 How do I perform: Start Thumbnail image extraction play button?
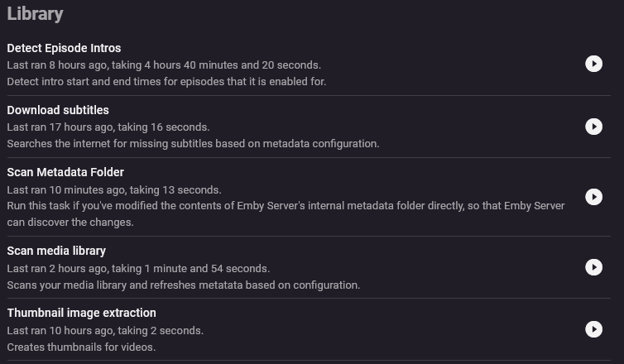593,329
